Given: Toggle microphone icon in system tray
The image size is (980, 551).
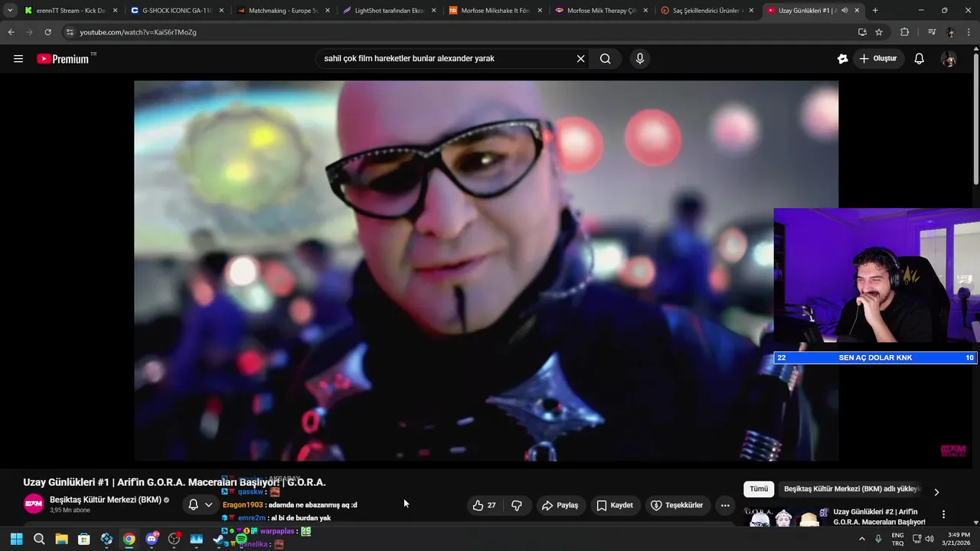Looking at the screenshot, I should (878, 539).
